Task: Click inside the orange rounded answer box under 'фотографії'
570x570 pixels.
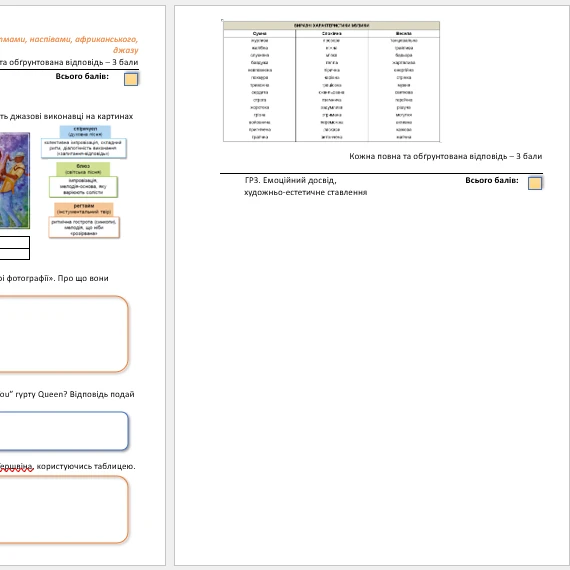Action: click(x=64, y=334)
